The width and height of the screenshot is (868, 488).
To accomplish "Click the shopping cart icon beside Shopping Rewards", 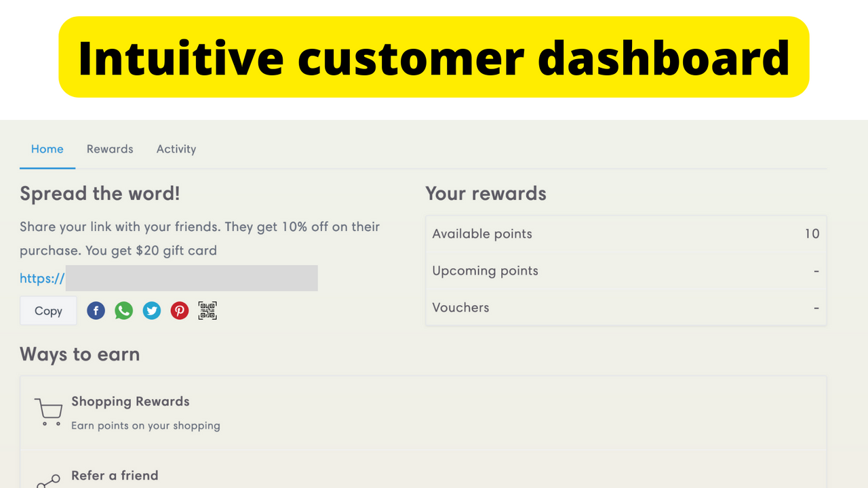I will point(47,411).
